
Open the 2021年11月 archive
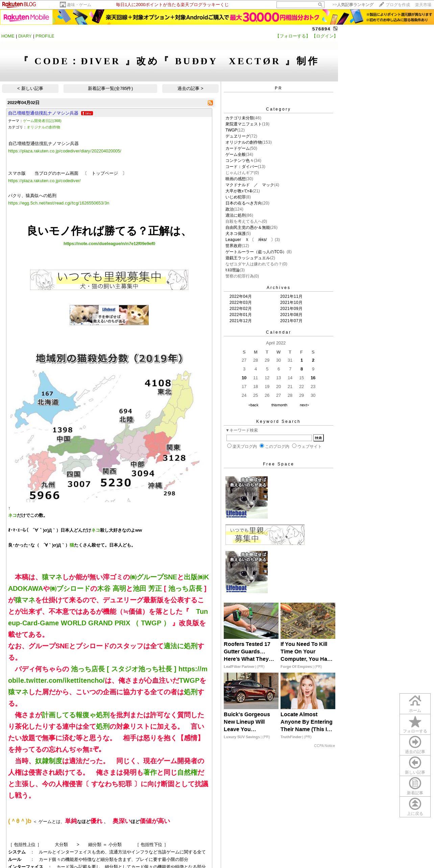click(291, 296)
